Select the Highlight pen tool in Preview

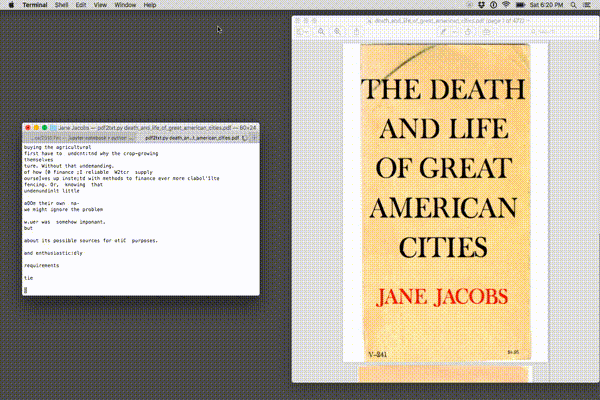point(443,32)
